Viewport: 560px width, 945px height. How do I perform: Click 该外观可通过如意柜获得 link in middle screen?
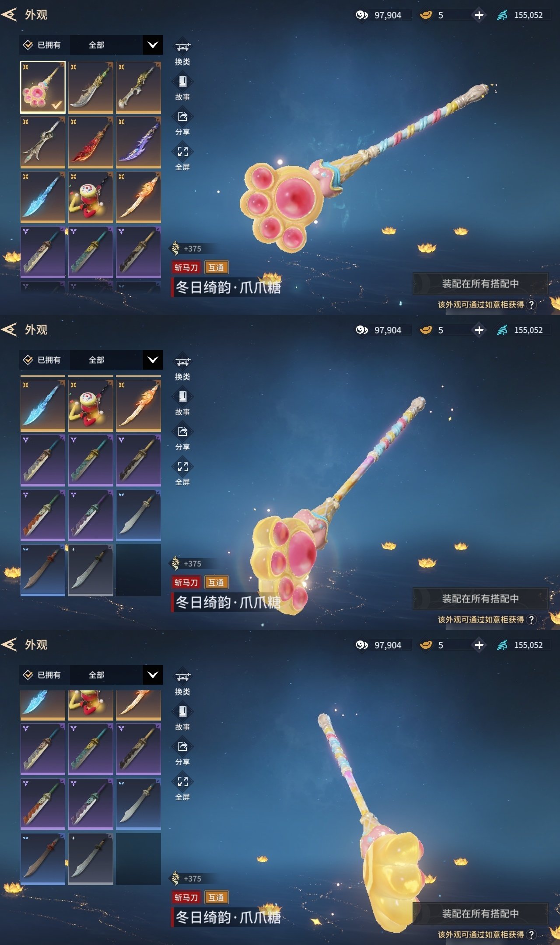(481, 619)
